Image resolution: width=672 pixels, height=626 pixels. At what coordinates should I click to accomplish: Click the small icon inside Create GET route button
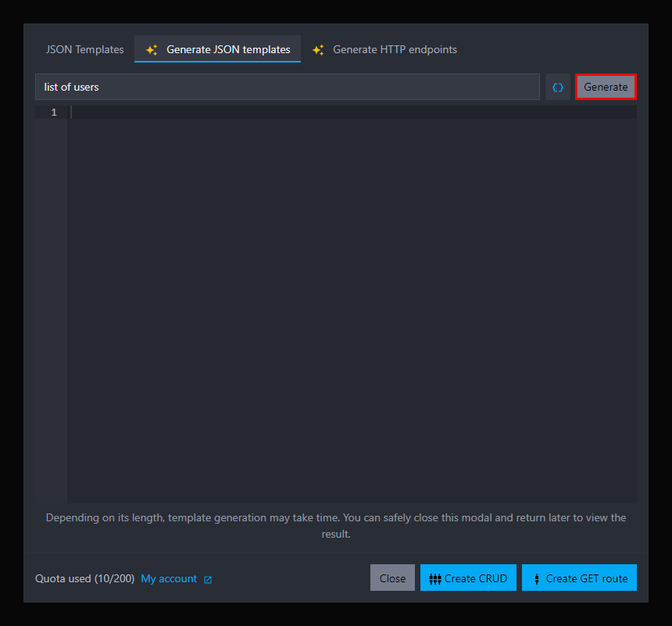pos(536,578)
